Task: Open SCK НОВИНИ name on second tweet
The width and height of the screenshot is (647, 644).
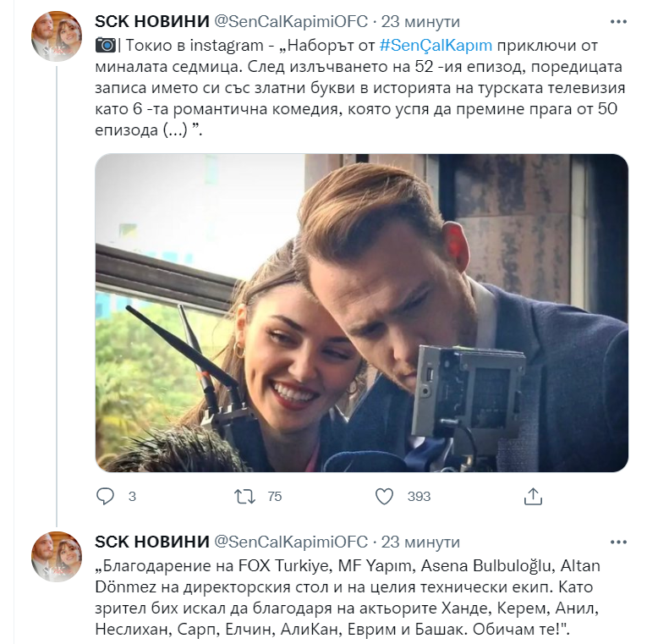Action: [x=151, y=542]
